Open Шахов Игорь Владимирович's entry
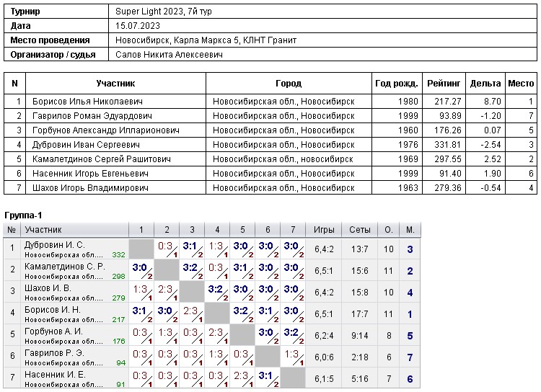 click(90, 188)
